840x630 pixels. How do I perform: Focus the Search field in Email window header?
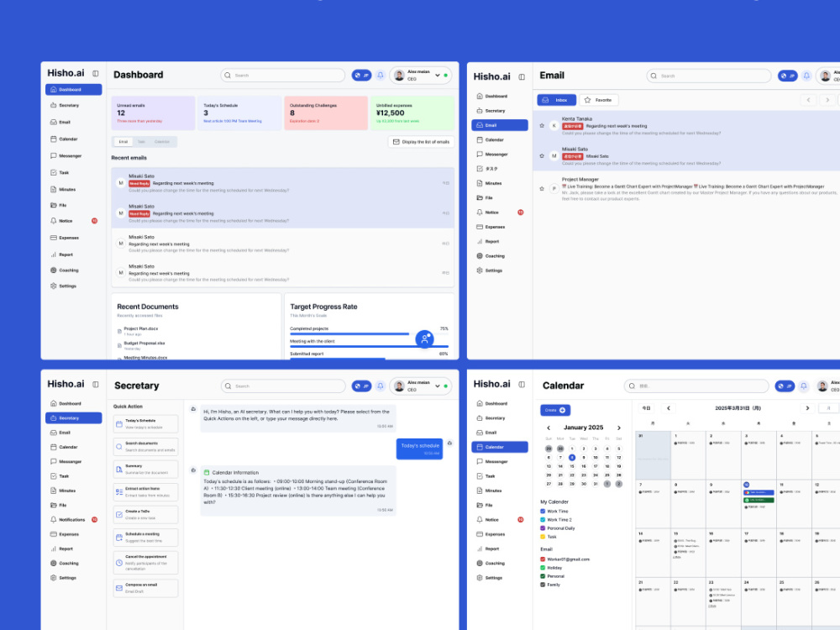(x=708, y=76)
